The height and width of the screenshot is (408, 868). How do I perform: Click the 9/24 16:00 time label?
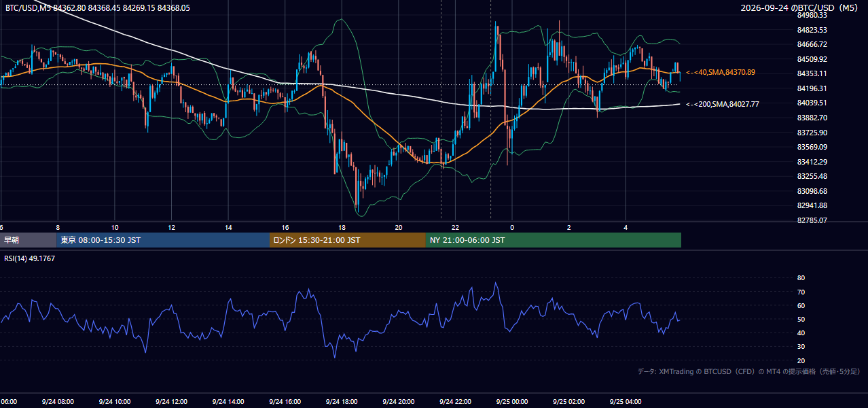(x=285, y=402)
